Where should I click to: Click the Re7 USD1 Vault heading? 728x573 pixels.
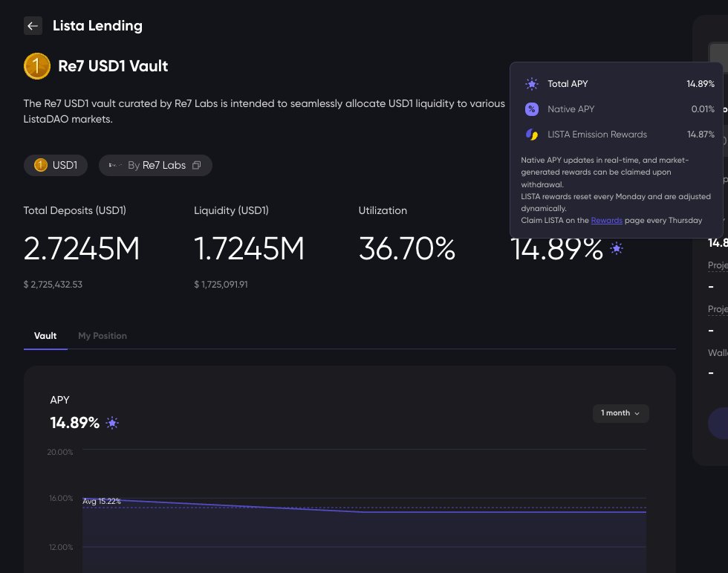pos(113,66)
